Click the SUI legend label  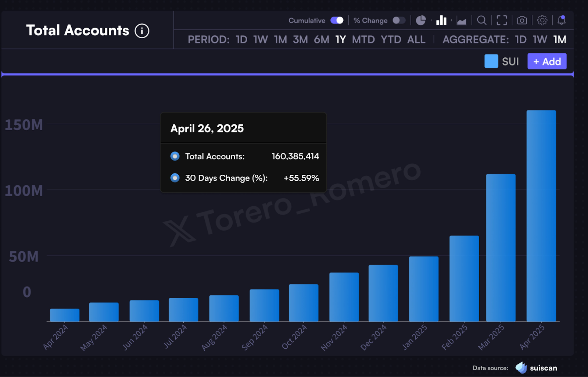click(510, 61)
